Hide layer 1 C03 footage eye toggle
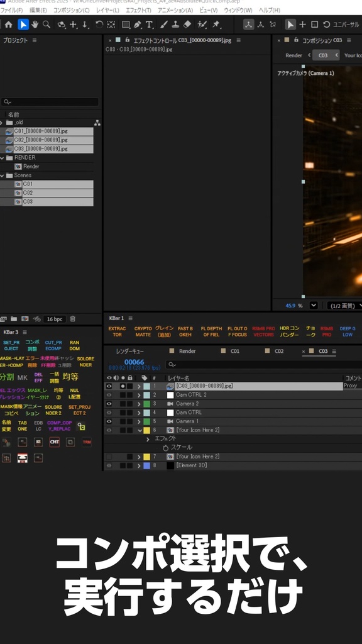Screen dimensions: 362x644 [109, 386]
